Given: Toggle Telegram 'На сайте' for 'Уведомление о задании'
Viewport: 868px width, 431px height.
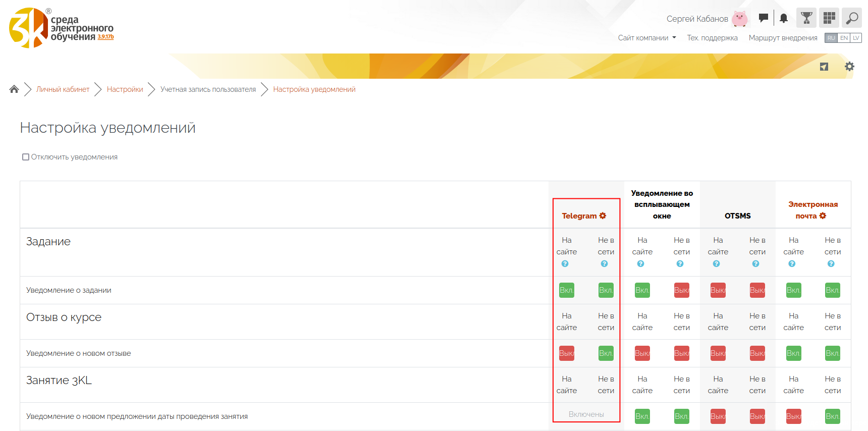Looking at the screenshot, I should pyautogui.click(x=567, y=290).
